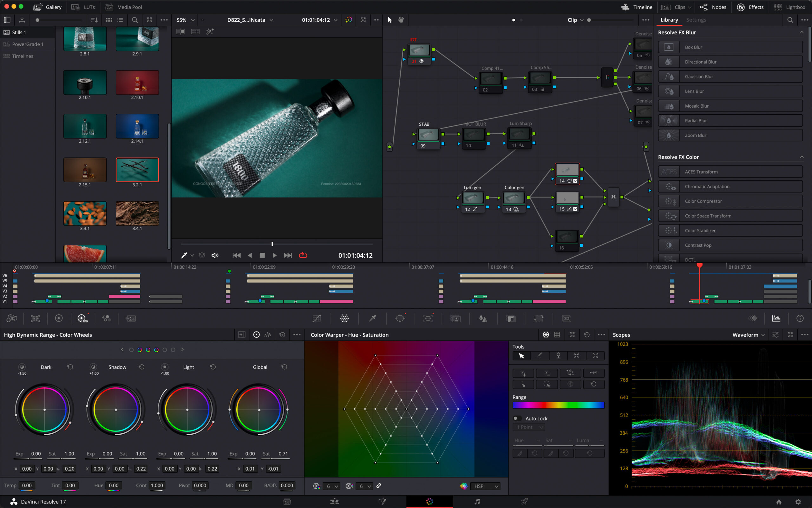Switch to the Fairlight music note page
The height and width of the screenshot is (508, 812).
click(477, 502)
